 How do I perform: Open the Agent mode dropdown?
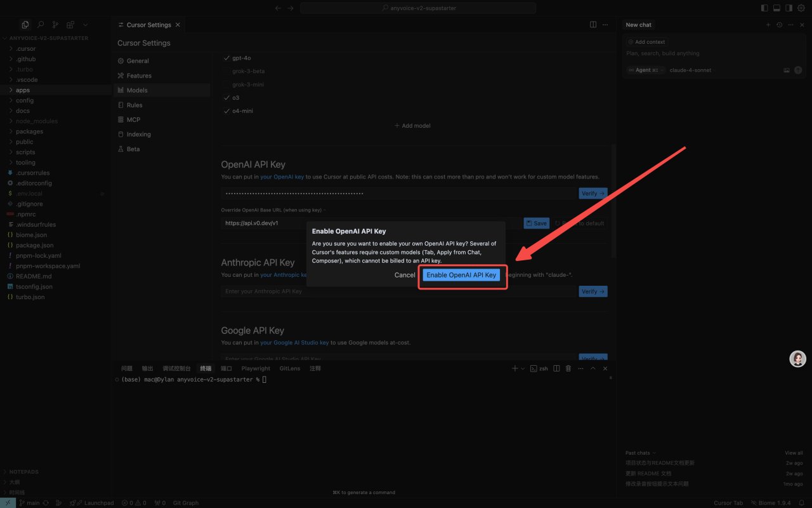[x=646, y=70]
